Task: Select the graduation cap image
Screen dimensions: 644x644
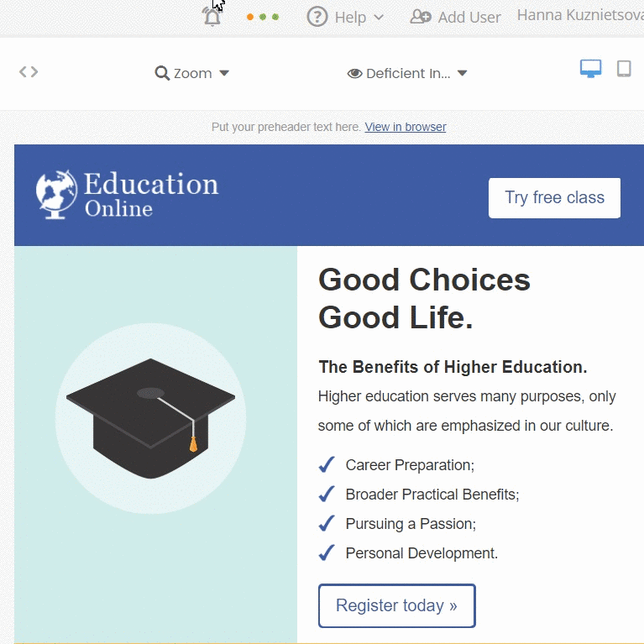Action: [151, 418]
